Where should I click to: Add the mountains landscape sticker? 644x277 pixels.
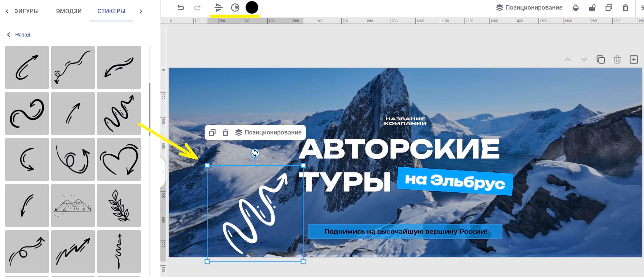[73, 206]
